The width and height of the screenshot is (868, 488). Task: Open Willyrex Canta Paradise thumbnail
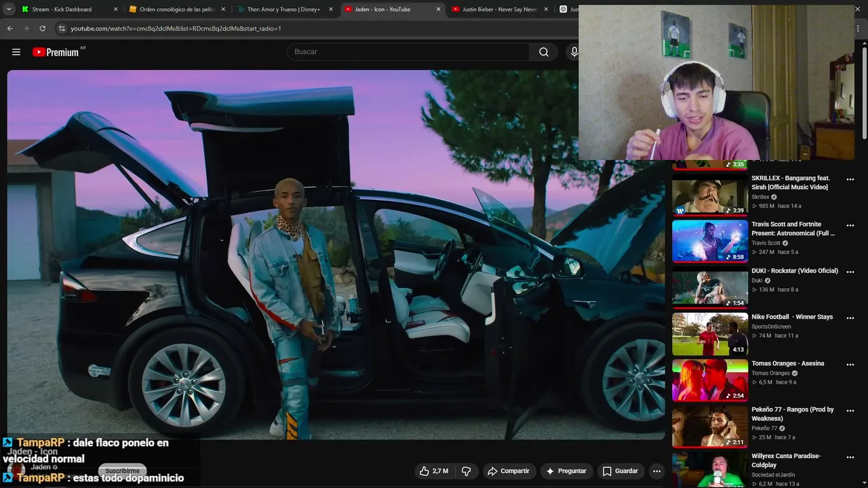[710, 470]
